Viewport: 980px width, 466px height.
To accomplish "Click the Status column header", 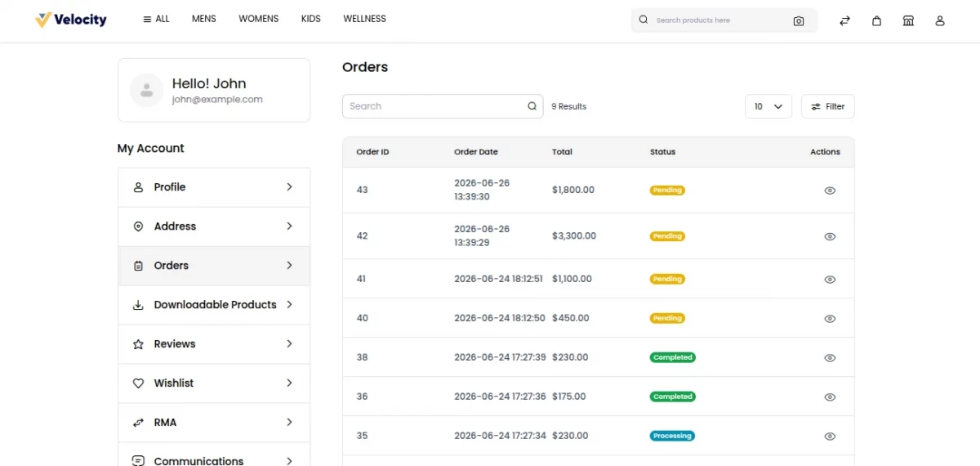I will 662,152.
